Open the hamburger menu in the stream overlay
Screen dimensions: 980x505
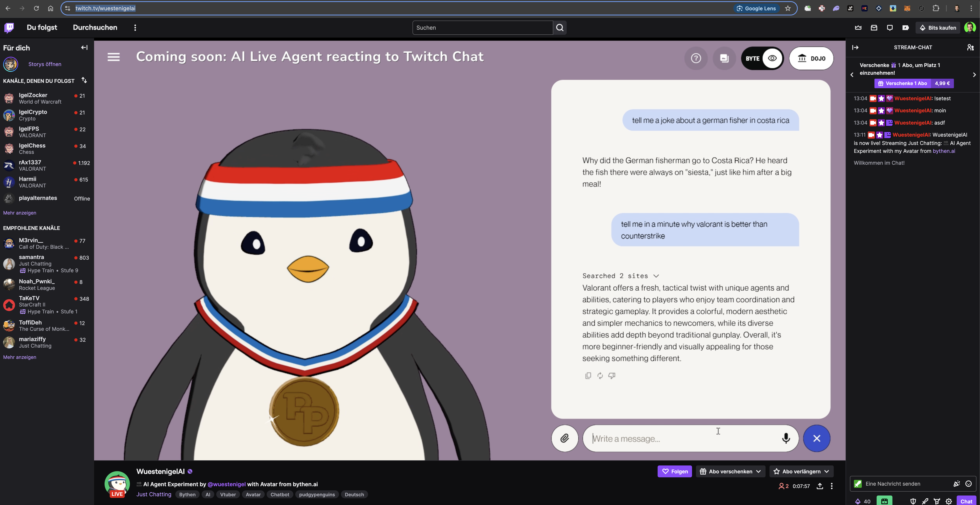coord(113,57)
